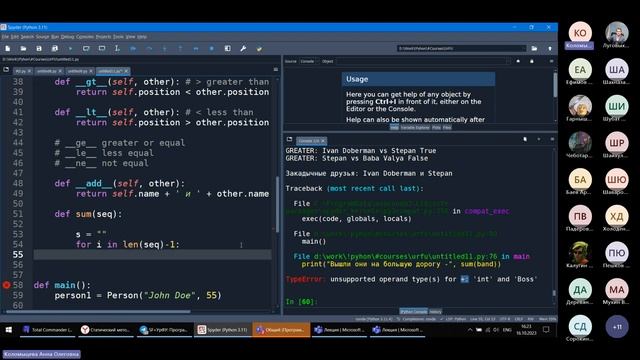Viewport: 640px width, 360px height.
Task: Click Run selection or current line icon
Action: (117, 49)
